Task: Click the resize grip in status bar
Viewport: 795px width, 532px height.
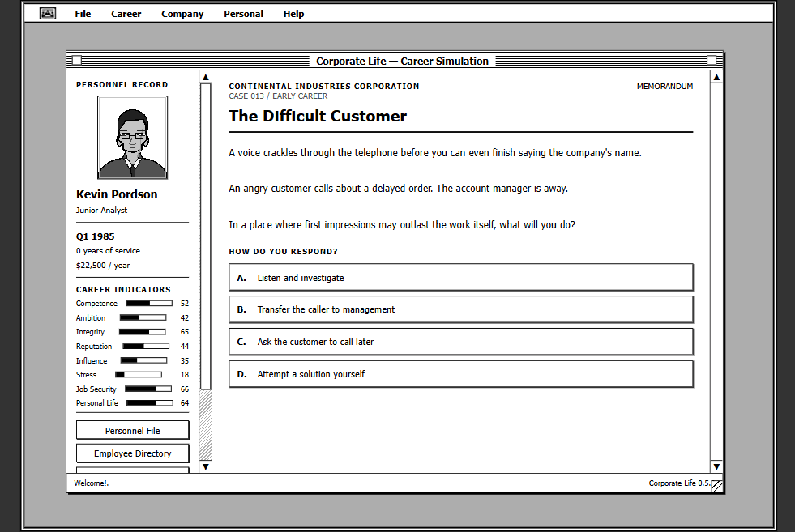Action: pyautogui.click(x=716, y=485)
